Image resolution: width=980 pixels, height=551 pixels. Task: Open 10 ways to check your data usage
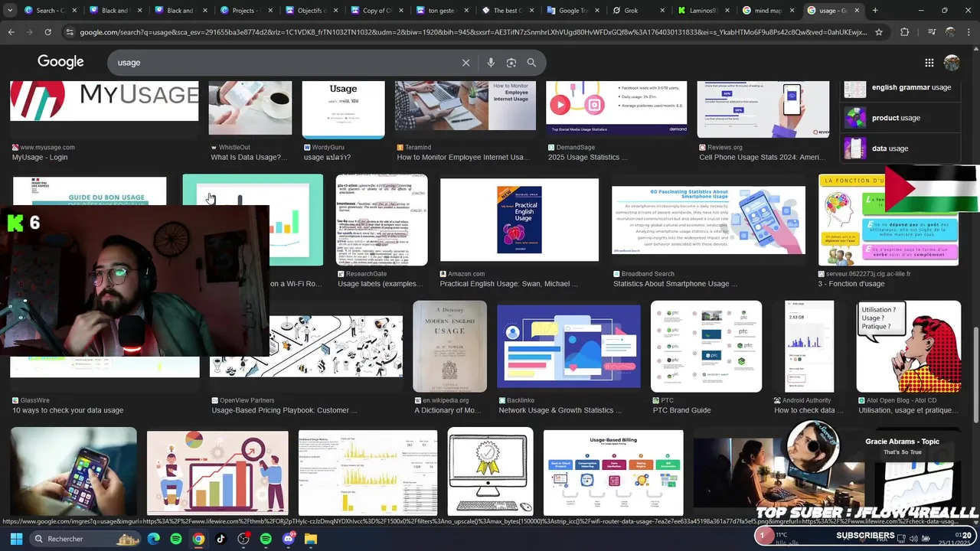pyautogui.click(x=67, y=410)
